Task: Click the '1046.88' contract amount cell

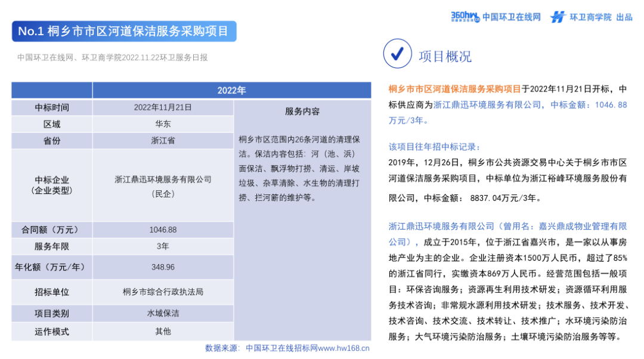Action: (x=163, y=230)
